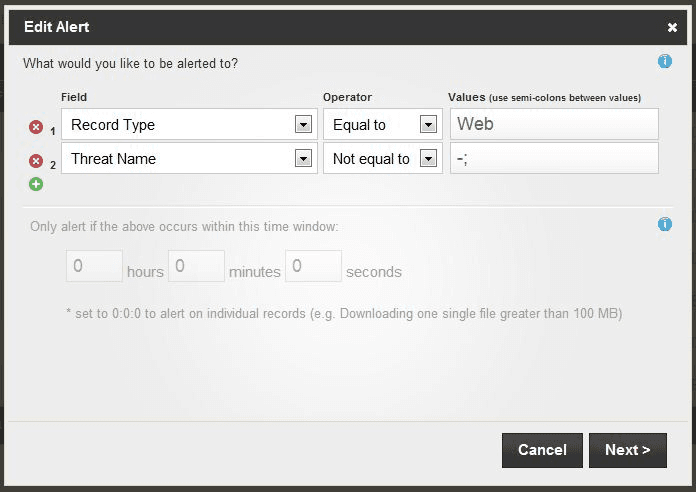Click the Field column header label

(74, 97)
